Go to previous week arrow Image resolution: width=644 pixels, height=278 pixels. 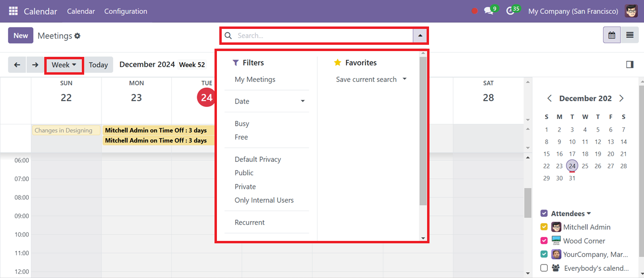[17, 65]
